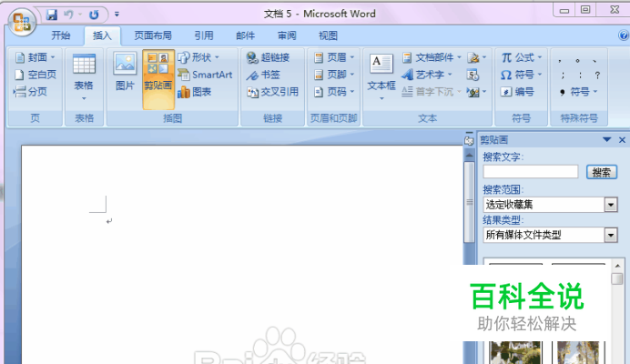Insert a 图表 chart
The height and width of the screenshot is (364, 630).
[x=195, y=92]
